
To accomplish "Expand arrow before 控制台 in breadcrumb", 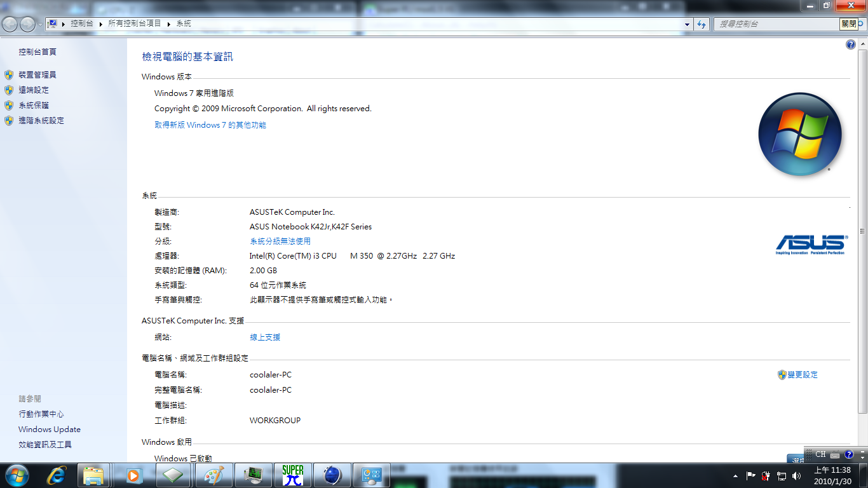I will pyautogui.click(x=64, y=24).
